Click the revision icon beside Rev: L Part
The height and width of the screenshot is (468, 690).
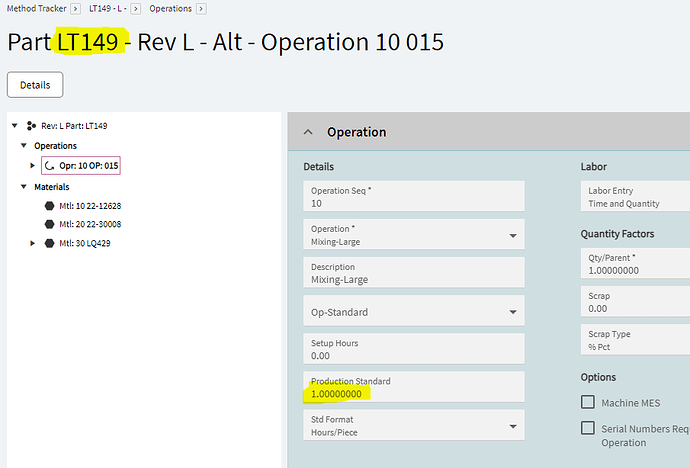(x=31, y=126)
